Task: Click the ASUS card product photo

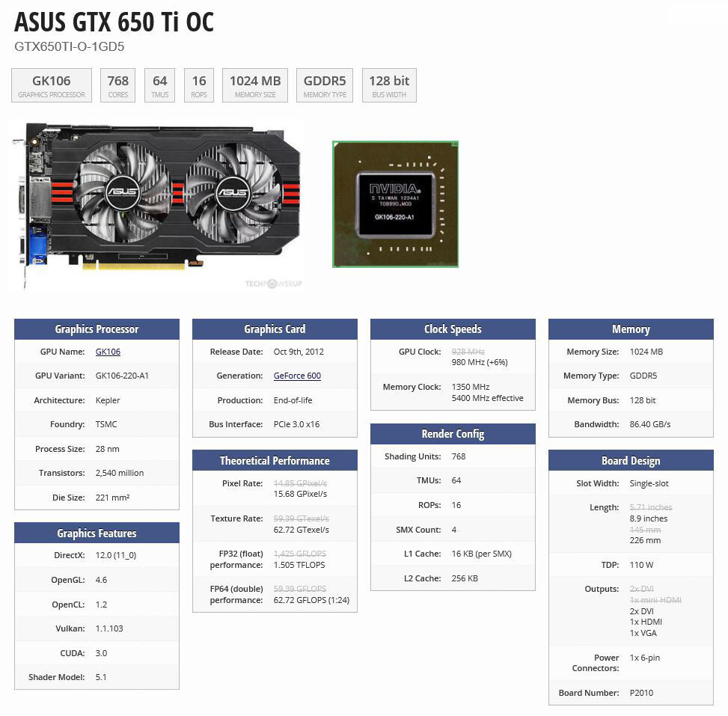Action: pyautogui.click(x=157, y=202)
